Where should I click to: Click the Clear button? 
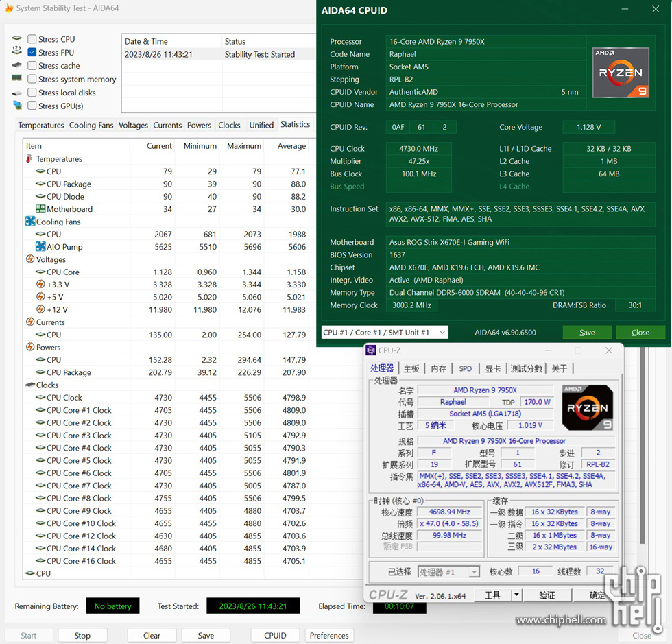(152, 635)
